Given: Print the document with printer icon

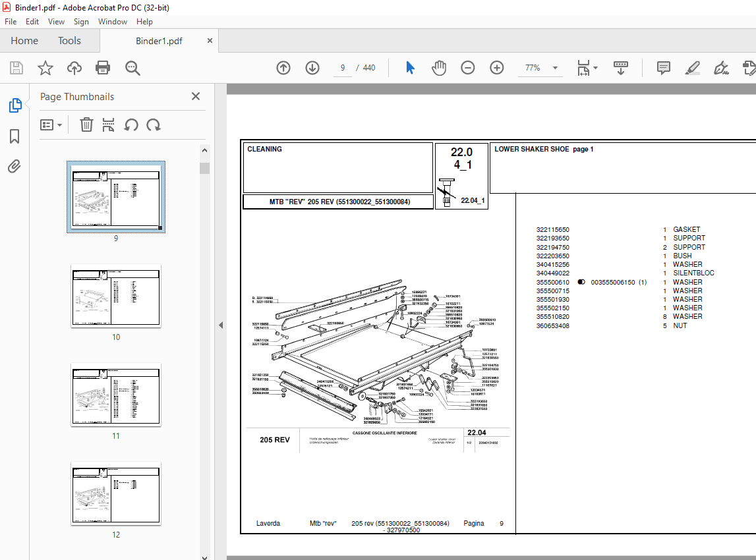Looking at the screenshot, I should tap(103, 68).
